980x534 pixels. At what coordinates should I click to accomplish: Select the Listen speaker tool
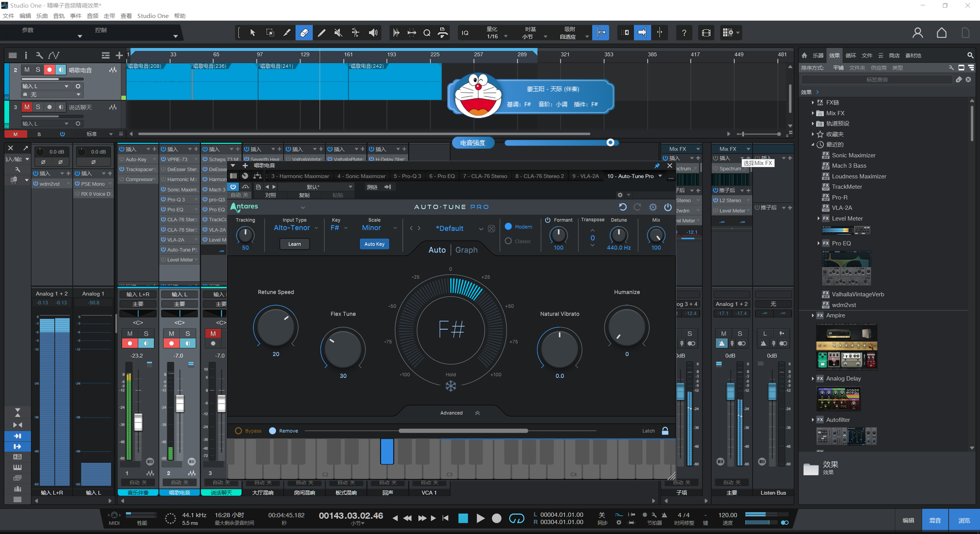coord(373,33)
